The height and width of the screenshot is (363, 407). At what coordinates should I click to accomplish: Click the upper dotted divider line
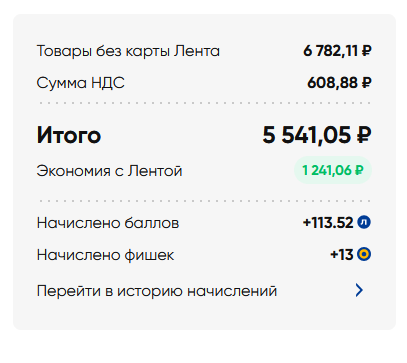(204, 103)
